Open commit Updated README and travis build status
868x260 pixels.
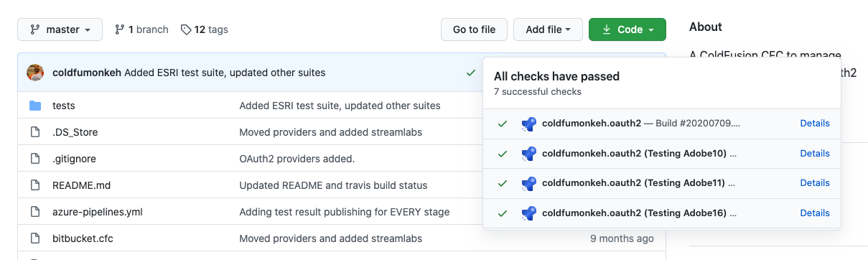pos(333,185)
